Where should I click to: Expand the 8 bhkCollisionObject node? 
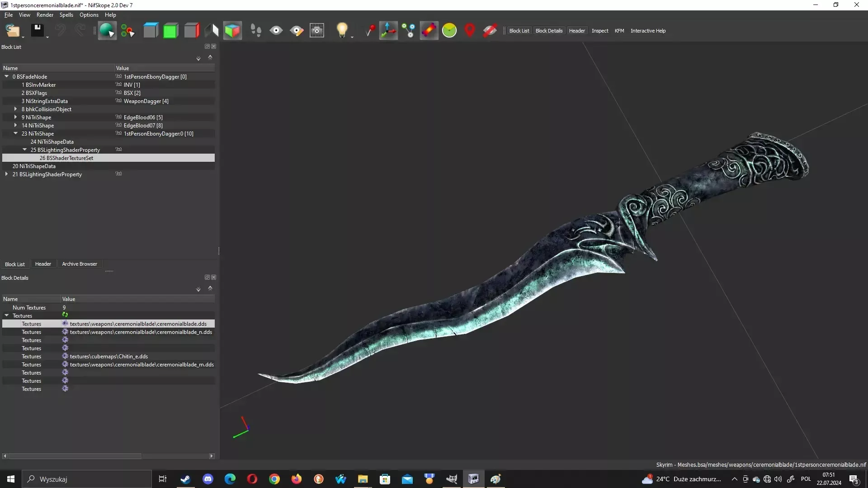[16, 109]
